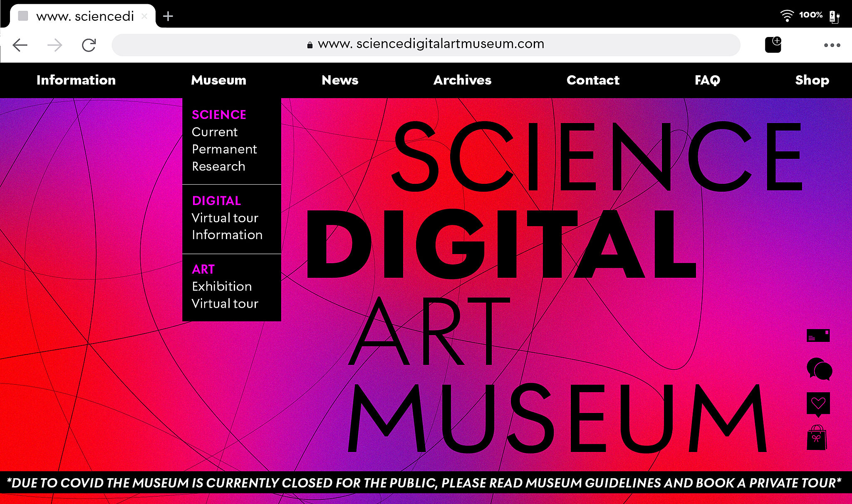Click the mail envelope icon on the right

click(818, 336)
